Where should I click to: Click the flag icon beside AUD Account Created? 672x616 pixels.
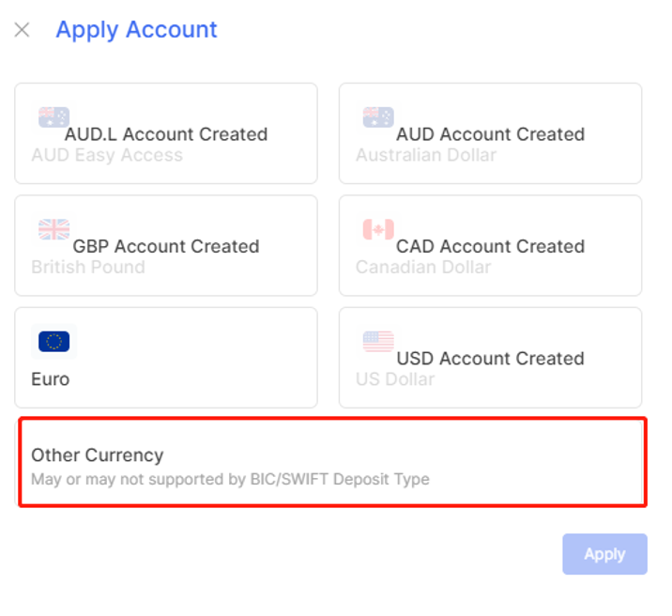pos(378,117)
